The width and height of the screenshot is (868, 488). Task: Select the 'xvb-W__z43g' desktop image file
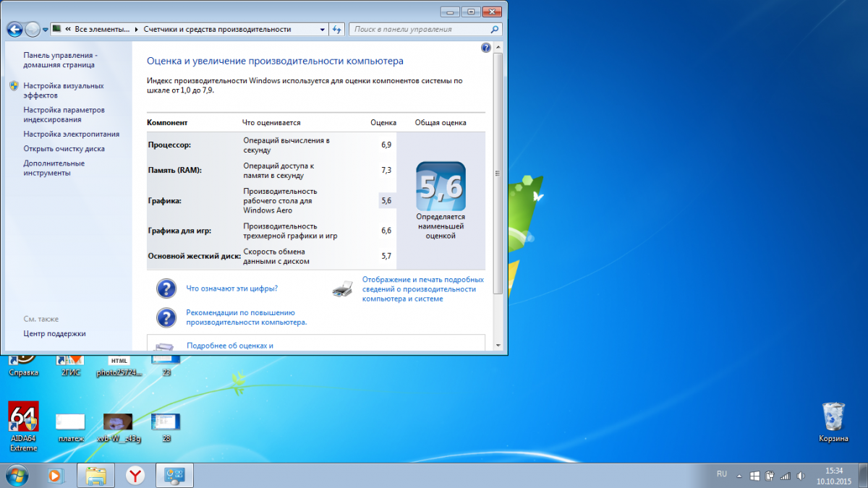pos(118,427)
